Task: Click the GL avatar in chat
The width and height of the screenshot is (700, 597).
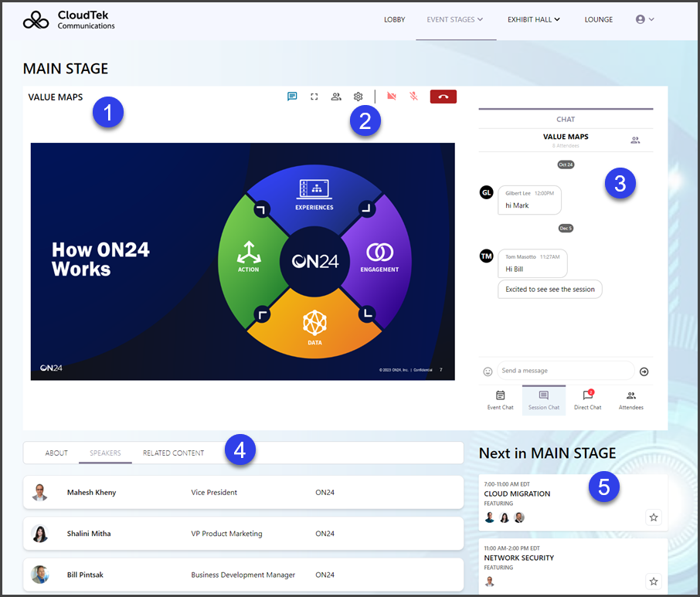Action: point(486,192)
